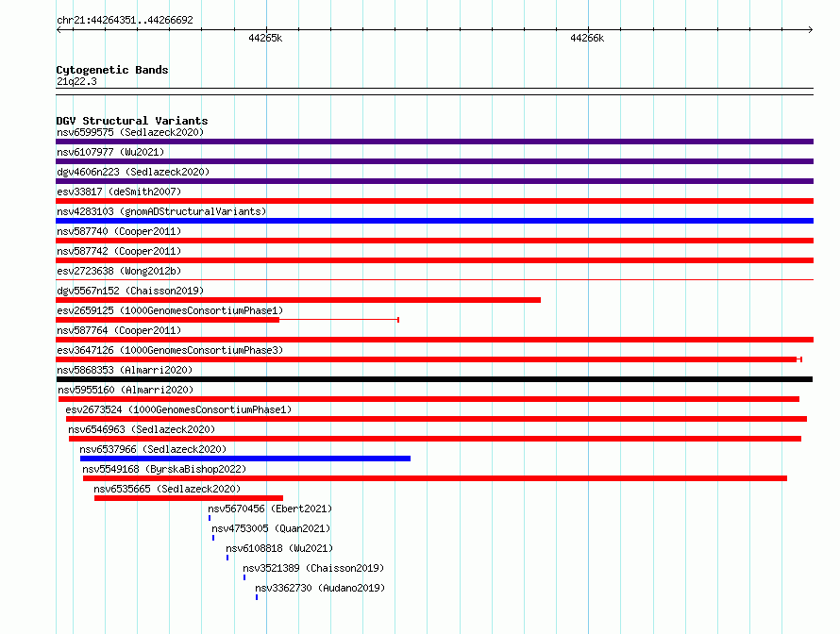Open the nsv587742 (Cooper2011) label
840x634 pixels.
119,251
